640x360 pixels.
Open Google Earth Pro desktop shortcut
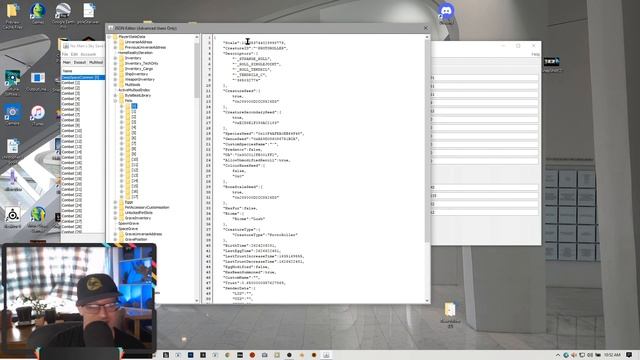[63, 15]
